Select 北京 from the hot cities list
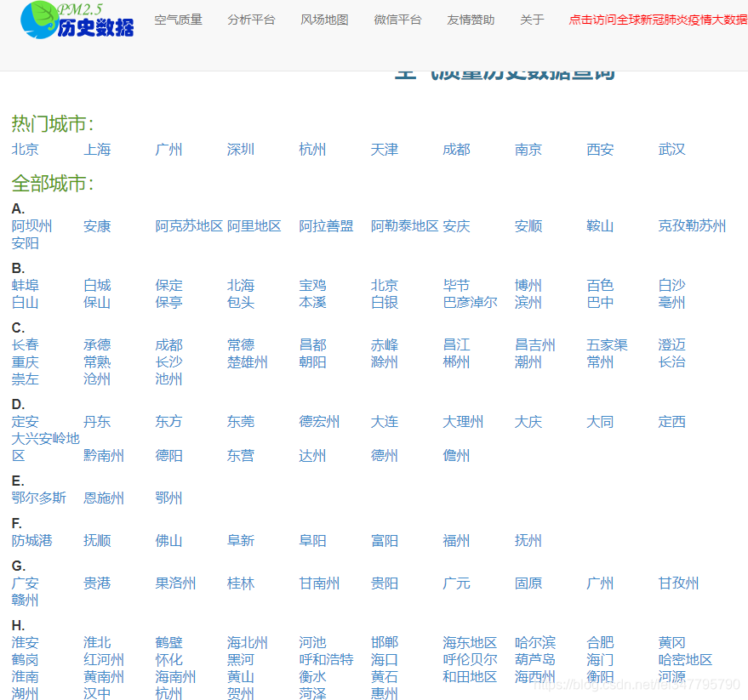Screen dimensions: 748x700 pyautogui.click(x=25, y=150)
